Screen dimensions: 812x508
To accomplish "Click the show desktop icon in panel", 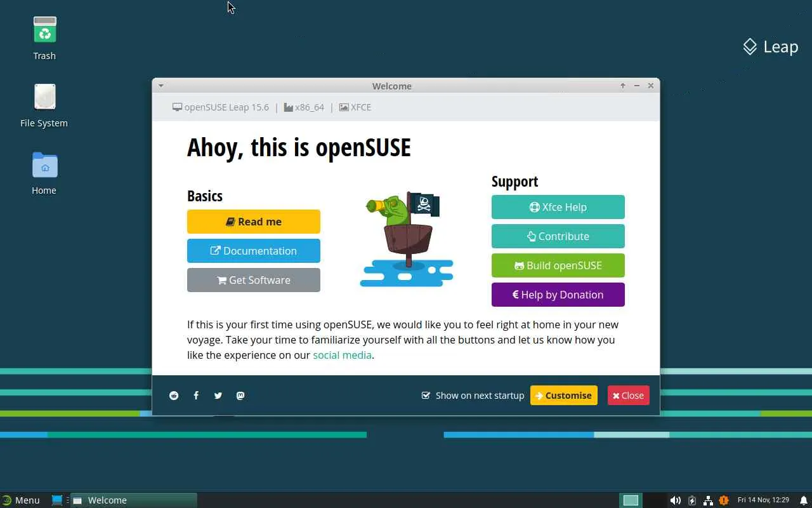I will pyautogui.click(x=57, y=500).
